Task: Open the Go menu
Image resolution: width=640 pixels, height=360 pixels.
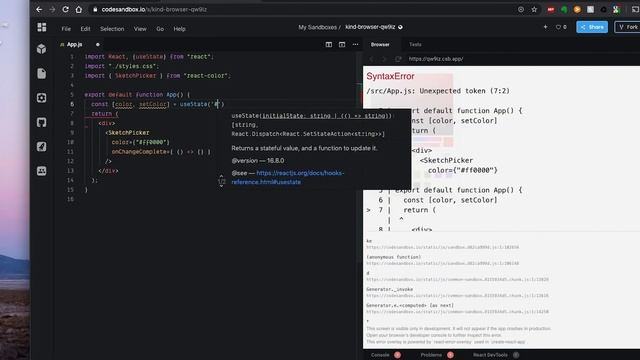Action: (x=160, y=29)
